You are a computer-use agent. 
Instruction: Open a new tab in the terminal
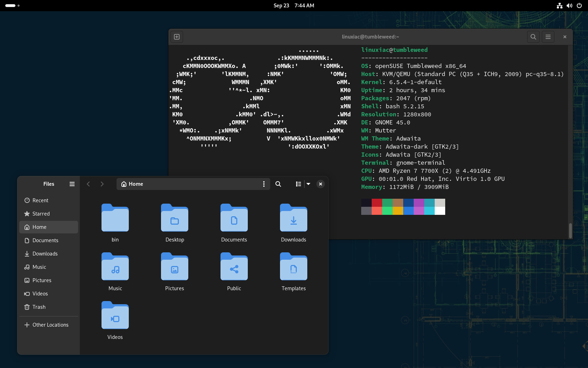pos(177,37)
